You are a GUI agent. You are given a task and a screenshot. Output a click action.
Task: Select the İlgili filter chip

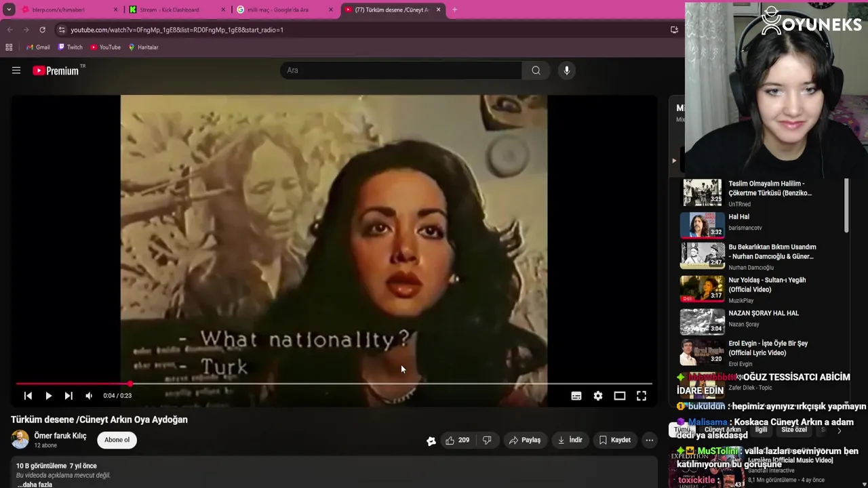(761, 430)
